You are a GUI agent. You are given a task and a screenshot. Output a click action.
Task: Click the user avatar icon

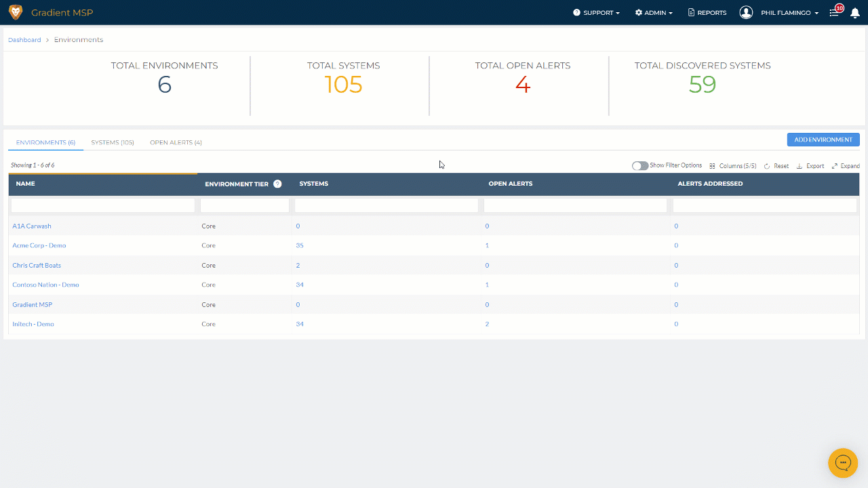click(x=746, y=12)
